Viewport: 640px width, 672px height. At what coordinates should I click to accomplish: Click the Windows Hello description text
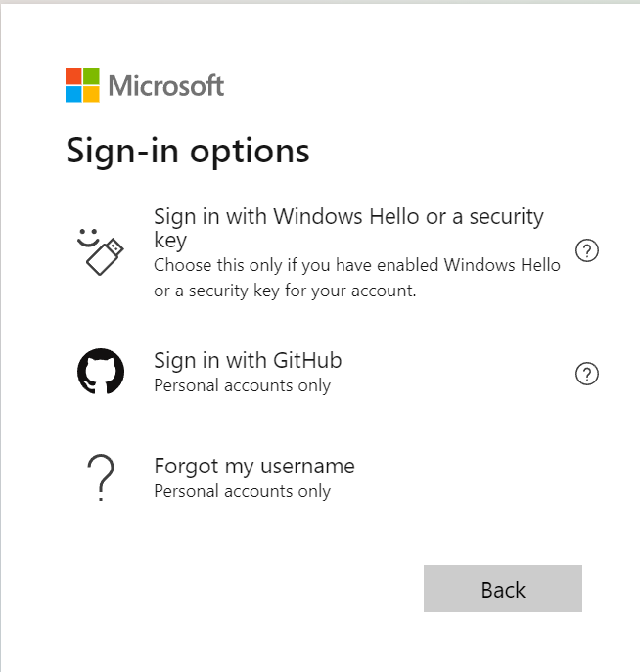tap(357, 278)
